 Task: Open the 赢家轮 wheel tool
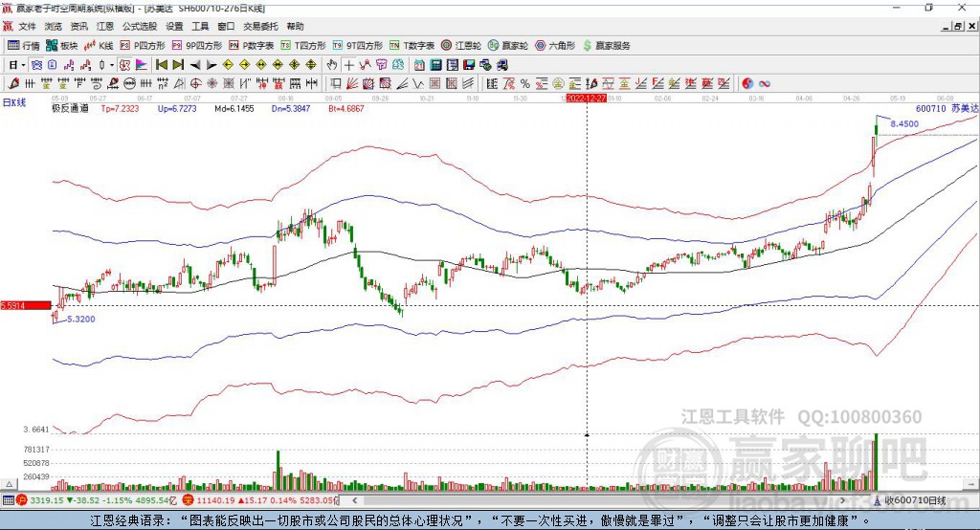508,46
